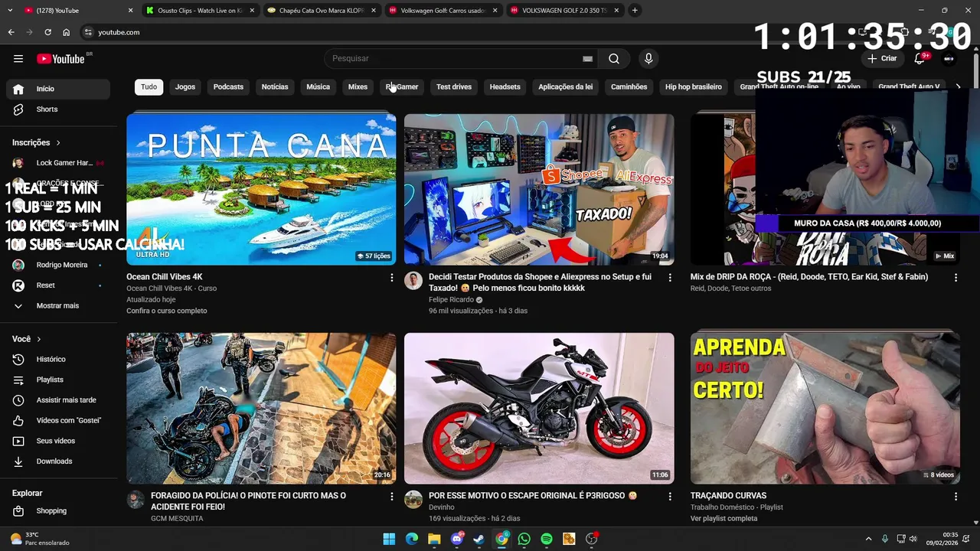
Task: Select the Música filter chip
Action: point(318,87)
